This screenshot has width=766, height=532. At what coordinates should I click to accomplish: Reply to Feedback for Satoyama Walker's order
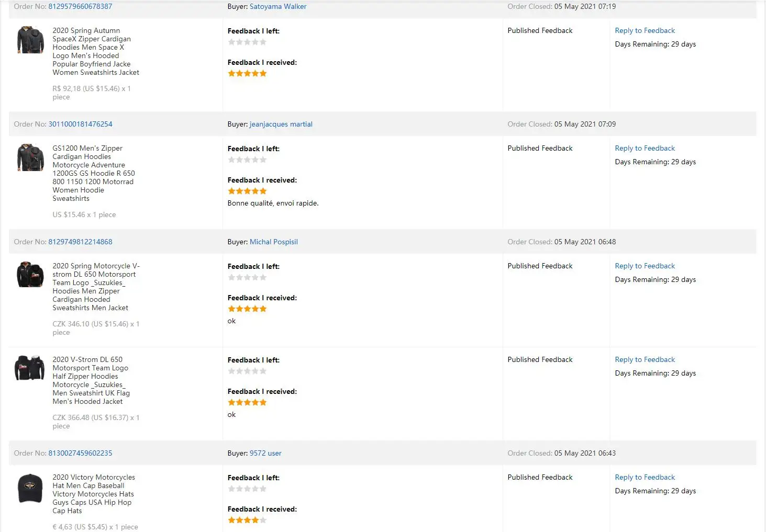(645, 31)
